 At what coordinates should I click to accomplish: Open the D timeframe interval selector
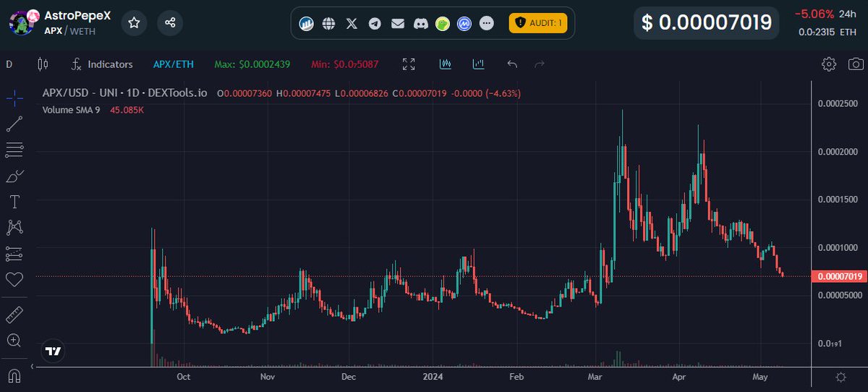pos(9,64)
